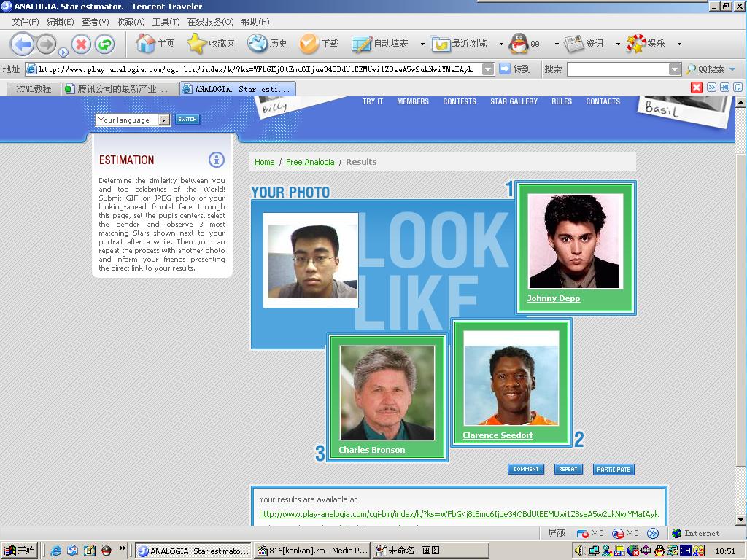Open the Your language dropdown
Viewport: 747px width, 560px height.
[x=133, y=120]
